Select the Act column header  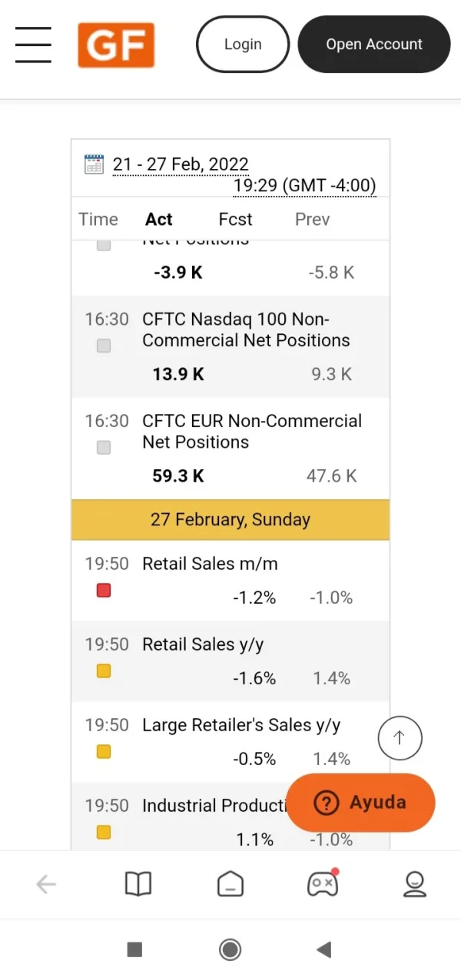pos(159,219)
